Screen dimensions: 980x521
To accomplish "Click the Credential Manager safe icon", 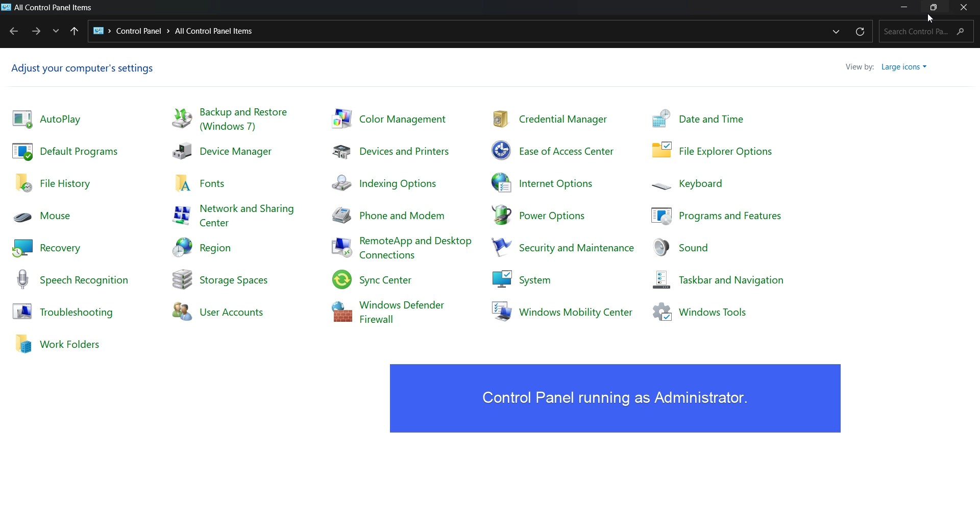I will click(x=501, y=120).
